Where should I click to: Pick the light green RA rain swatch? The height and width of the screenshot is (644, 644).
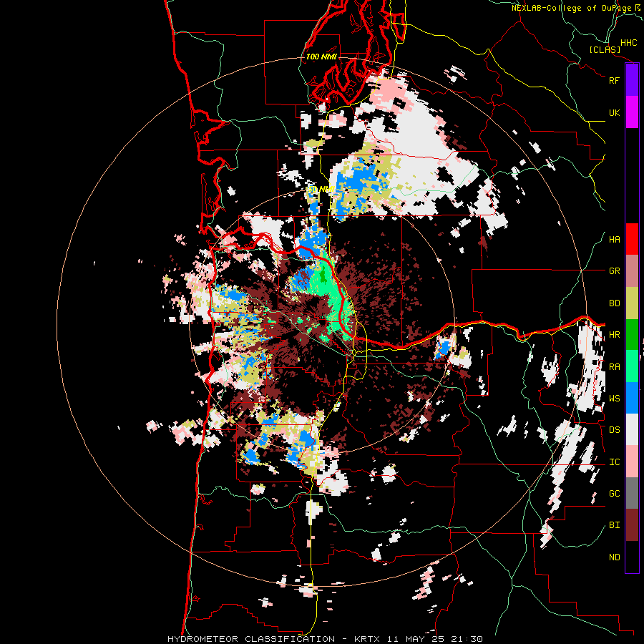tap(632, 366)
